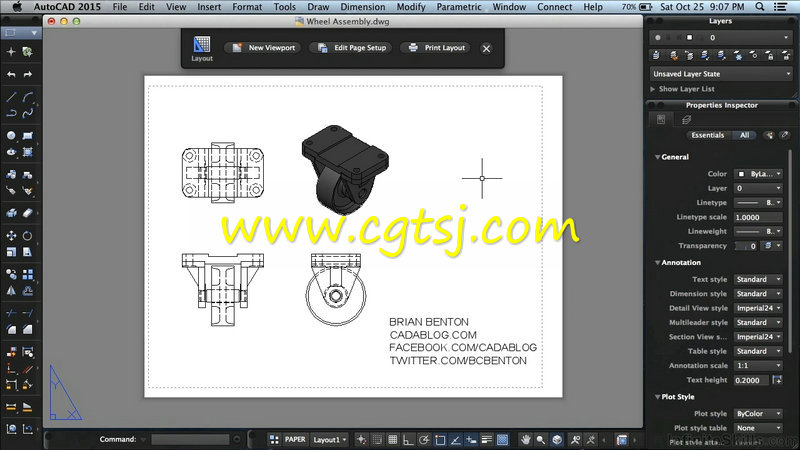Choose the Mirror tool
Viewport: 800px width, 450px height.
(11, 291)
